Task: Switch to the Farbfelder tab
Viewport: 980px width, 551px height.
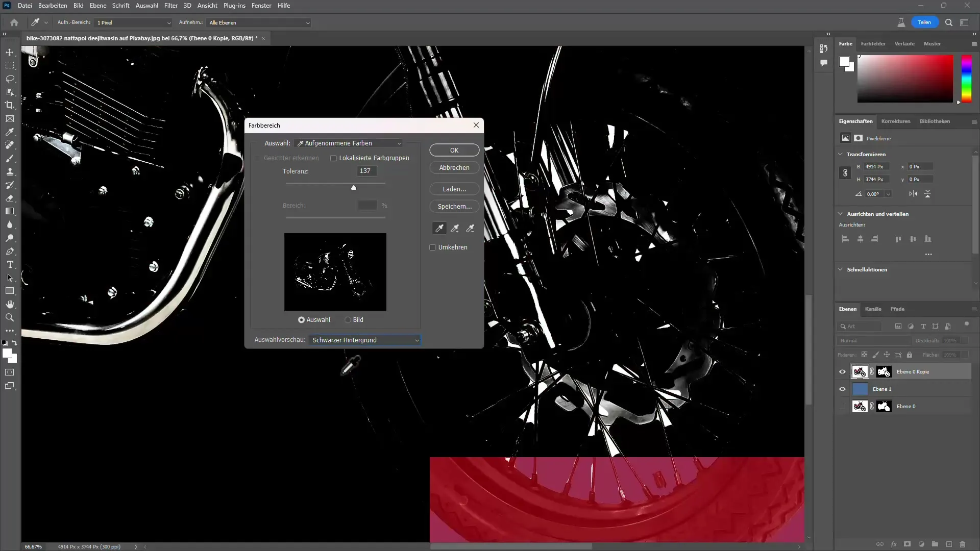Action: click(873, 44)
